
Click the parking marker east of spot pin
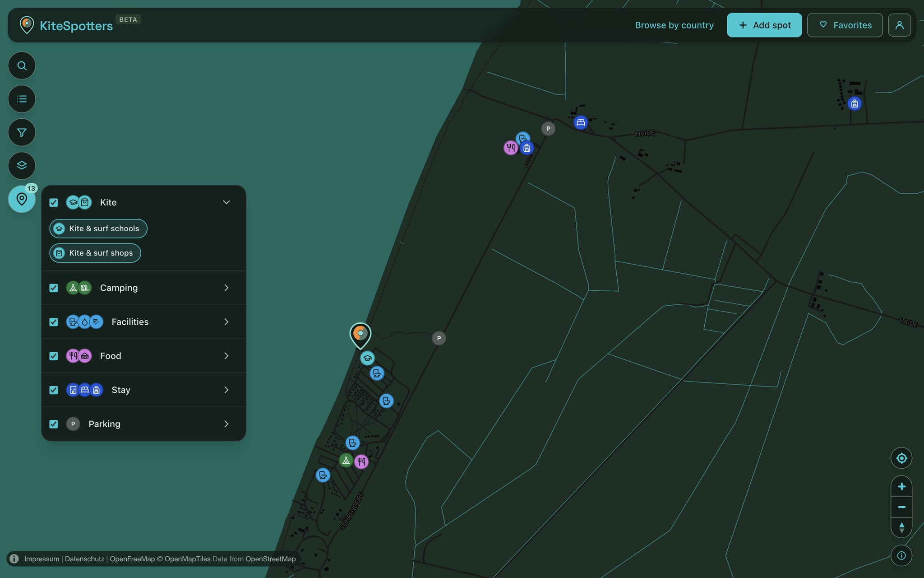point(439,338)
